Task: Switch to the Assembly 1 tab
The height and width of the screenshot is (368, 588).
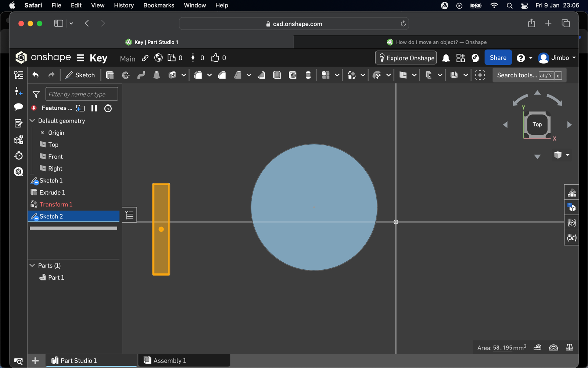Action: (x=170, y=361)
